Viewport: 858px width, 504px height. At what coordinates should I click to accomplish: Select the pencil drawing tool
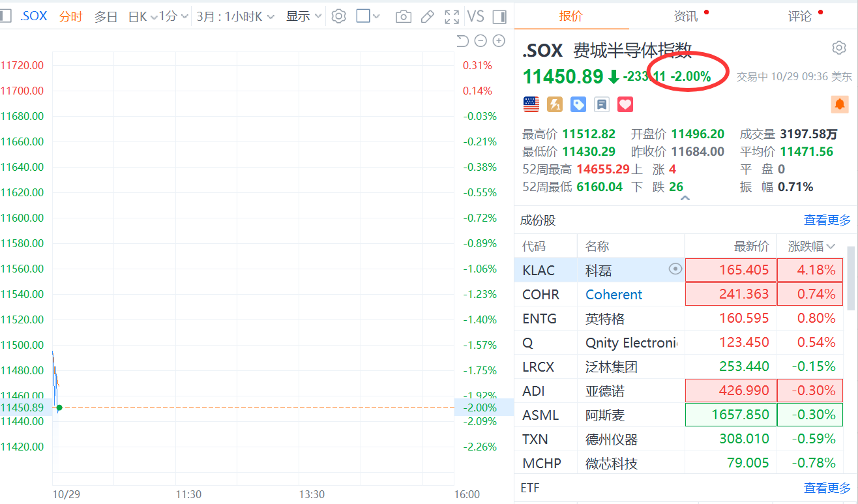pyautogui.click(x=428, y=16)
